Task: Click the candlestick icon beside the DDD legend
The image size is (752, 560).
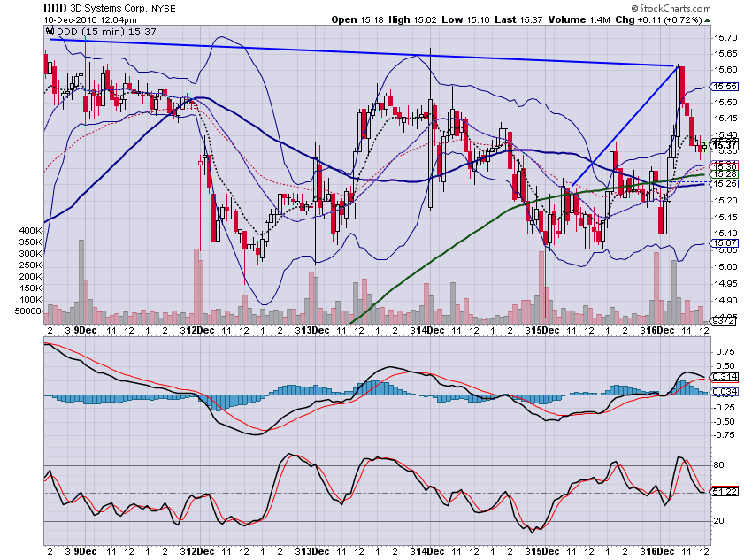Action: (x=50, y=32)
